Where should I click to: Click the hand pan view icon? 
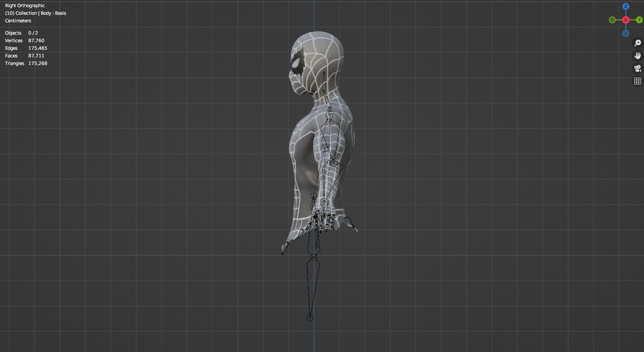click(x=638, y=56)
